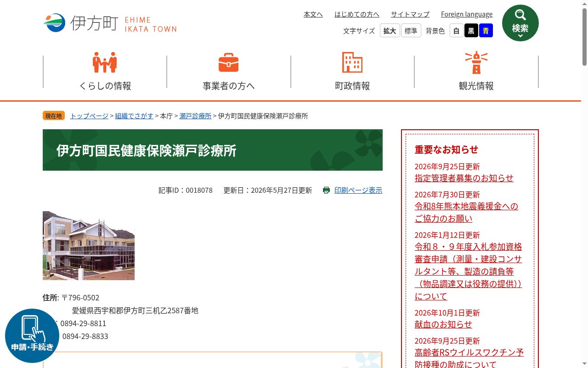Image resolution: width=588 pixels, height=368 pixels.
Task: Open the 申請・手続き floating smartphone button
Action: [x=32, y=336]
